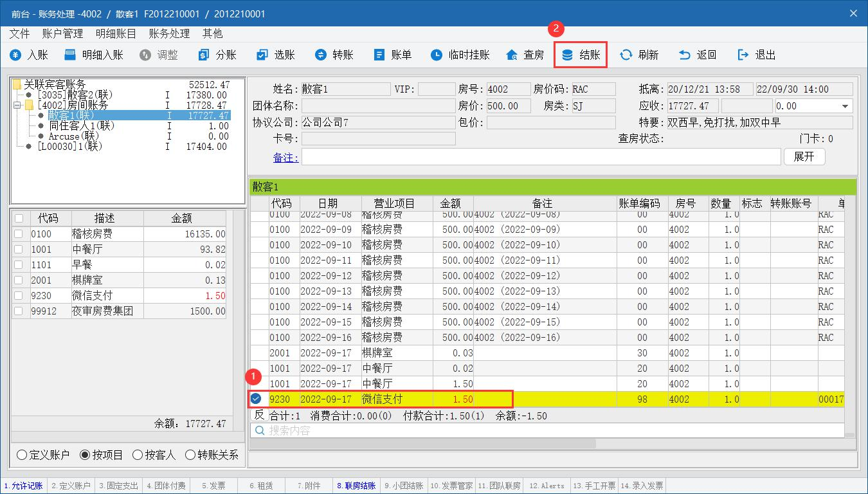Click the 查房 toolbar icon
This screenshot has width=868, height=494.
512,55
